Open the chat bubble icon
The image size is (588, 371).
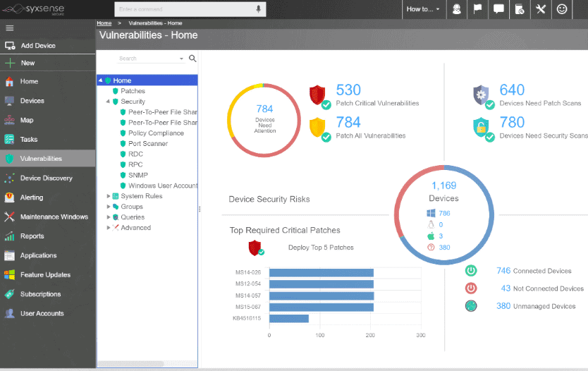tap(498, 9)
